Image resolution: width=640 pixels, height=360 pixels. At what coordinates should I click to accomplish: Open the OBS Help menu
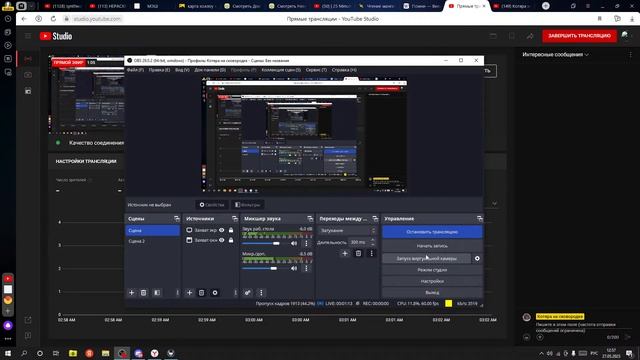tap(344, 70)
